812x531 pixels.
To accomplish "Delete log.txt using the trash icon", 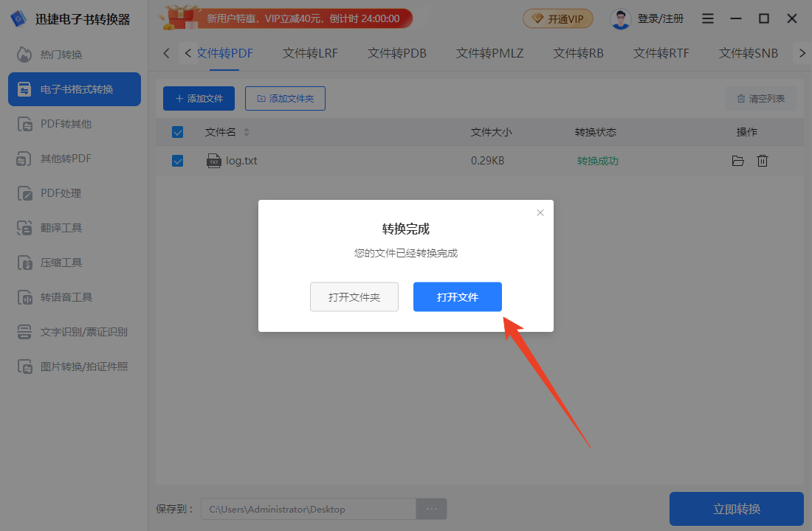I will 763,160.
